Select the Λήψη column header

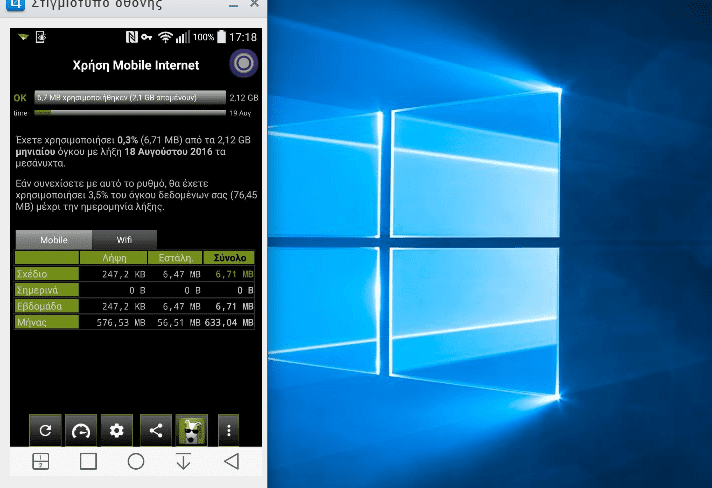pos(114,257)
